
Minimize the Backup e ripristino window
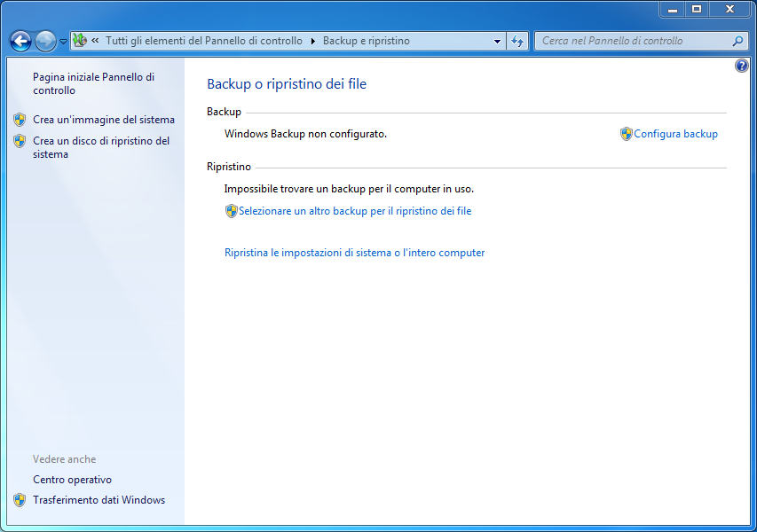[673, 9]
